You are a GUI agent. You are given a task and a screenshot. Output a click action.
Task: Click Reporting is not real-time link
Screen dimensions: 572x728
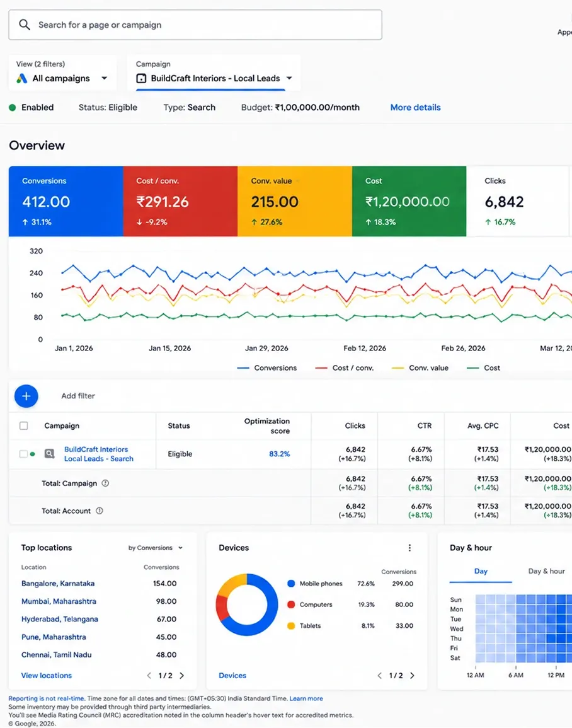tap(47, 698)
